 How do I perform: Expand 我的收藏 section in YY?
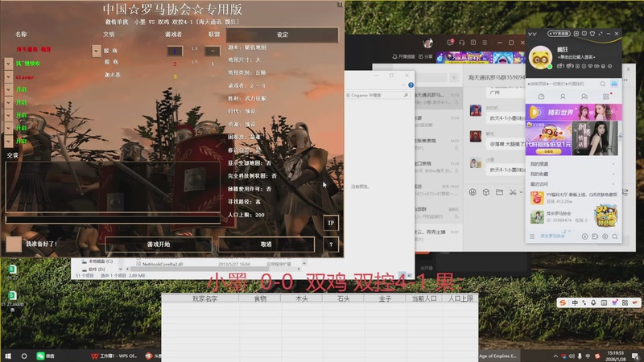[x=573, y=174]
